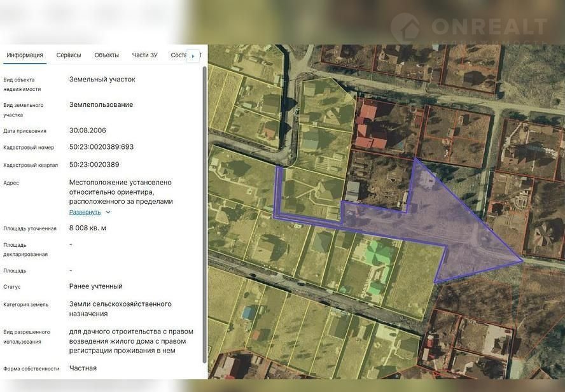The height and width of the screenshot is (392, 565).
Task: Click the status value Ранее учтенный
Action: (x=95, y=286)
